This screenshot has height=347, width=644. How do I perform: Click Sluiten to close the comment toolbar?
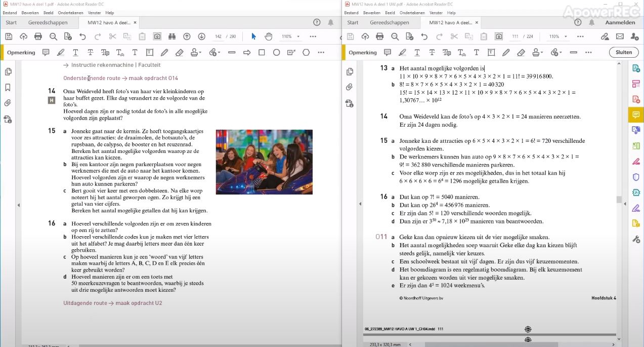624,52
